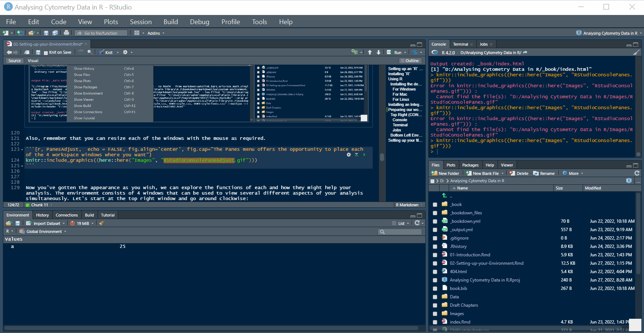
Task: Click the Open File folder icon in main toolbar
Action: [31, 33]
